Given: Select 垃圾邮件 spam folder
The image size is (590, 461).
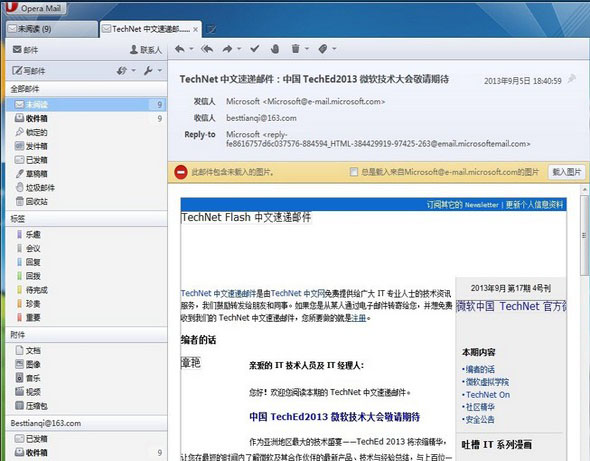Looking at the screenshot, I should pyautogui.click(x=86, y=187).
